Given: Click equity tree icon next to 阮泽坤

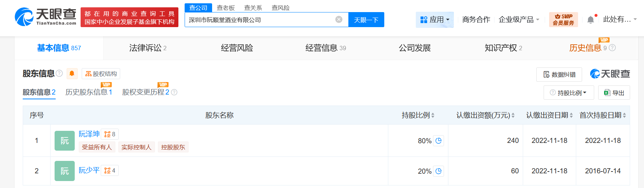Looking at the screenshot, I should tap(110, 134).
